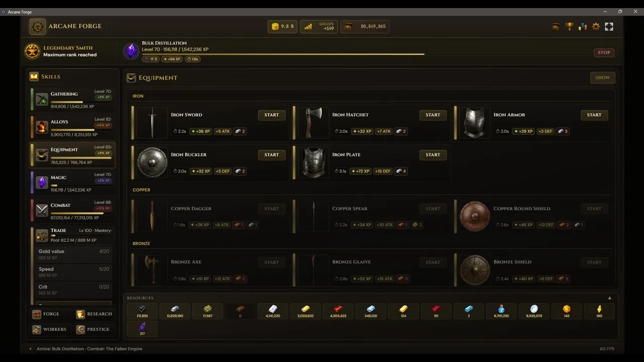Stop the Bulk Distillation task
Screen dimensions: 644x362
click(x=604, y=52)
